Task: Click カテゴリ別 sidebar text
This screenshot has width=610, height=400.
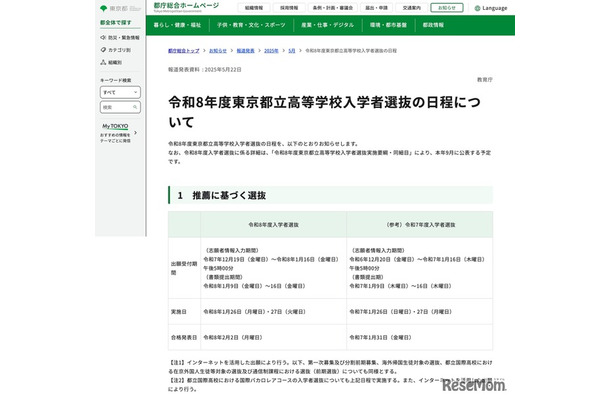Action: 119,50
